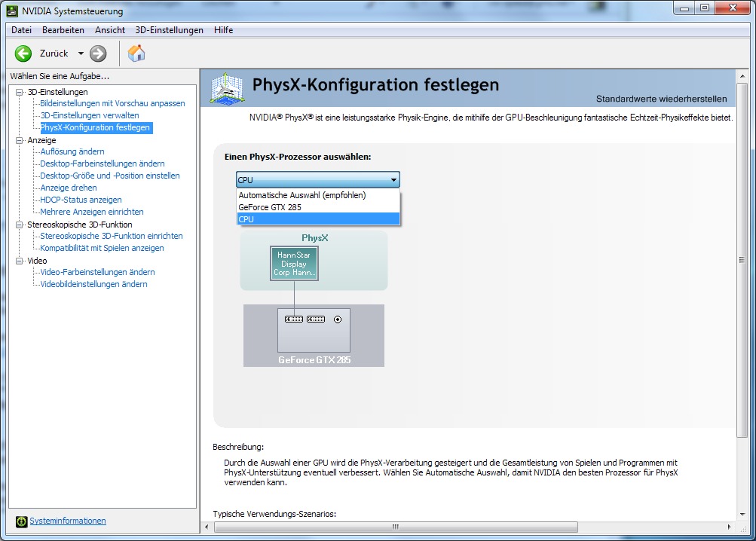
Task: Collapse the Stereoskopische 3D-Funktion node
Action: [20, 225]
